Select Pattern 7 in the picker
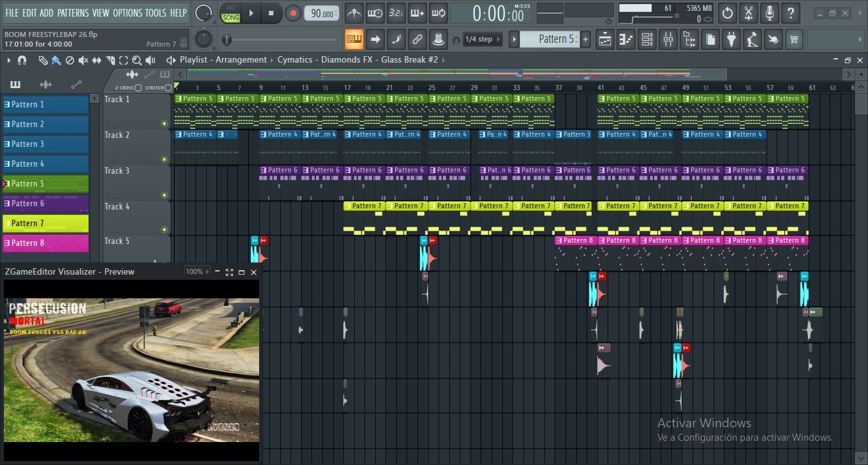 tap(45, 223)
